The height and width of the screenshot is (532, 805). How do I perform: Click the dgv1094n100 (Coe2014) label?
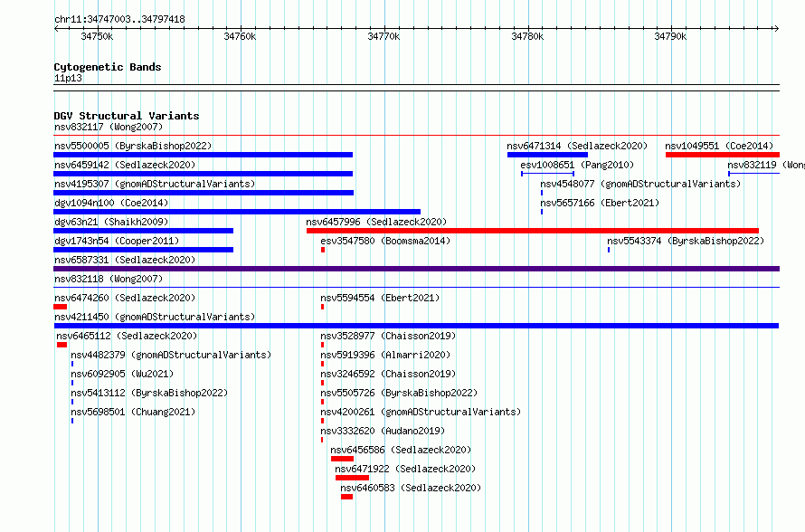[111, 203]
